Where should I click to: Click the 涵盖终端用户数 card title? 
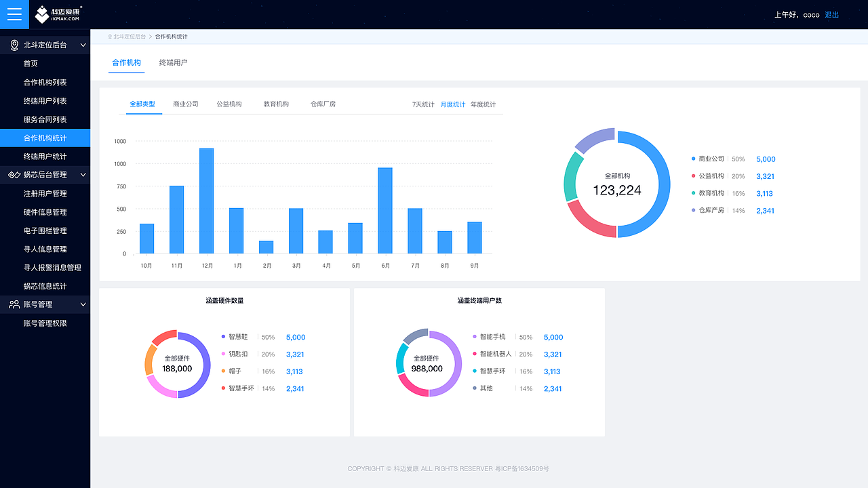[x=479, y=300]
